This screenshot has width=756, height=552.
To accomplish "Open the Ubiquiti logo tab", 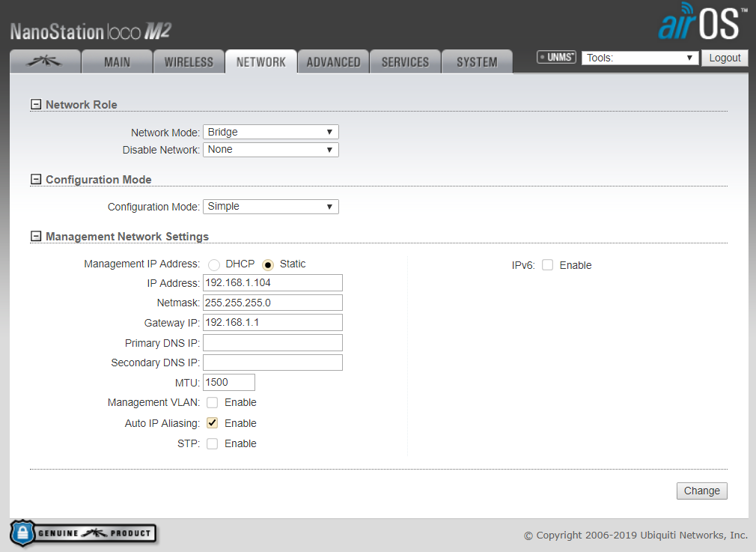I will [45, 61].
